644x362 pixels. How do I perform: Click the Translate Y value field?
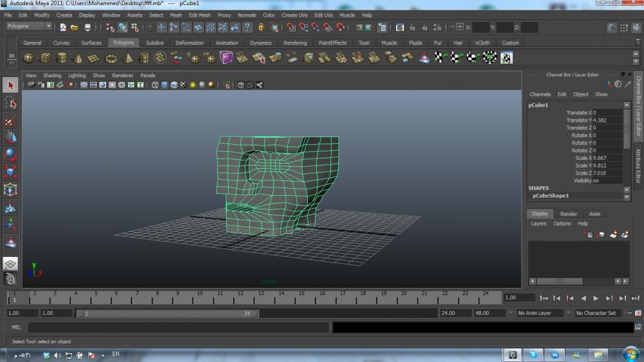[x=607, y=120]
